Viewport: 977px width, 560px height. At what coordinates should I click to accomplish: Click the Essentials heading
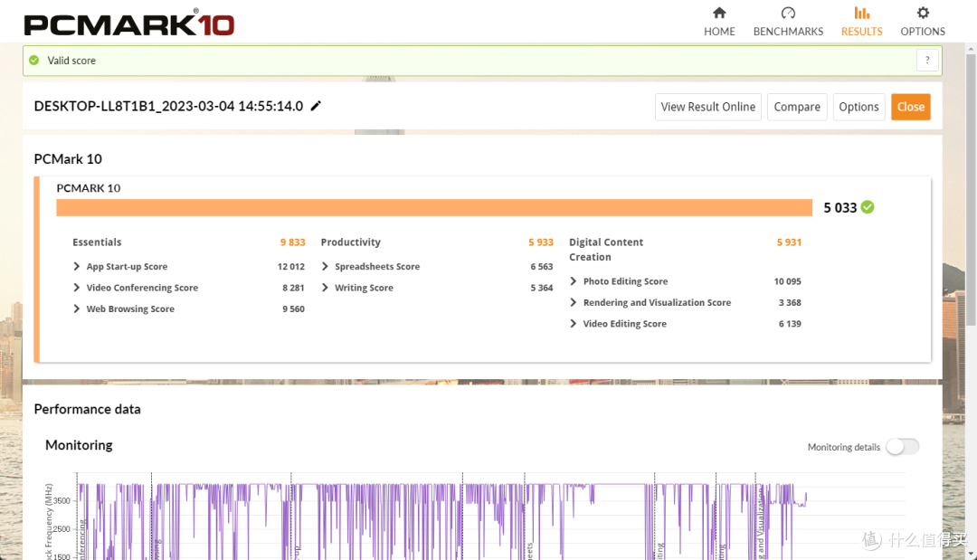coord(97,242)
